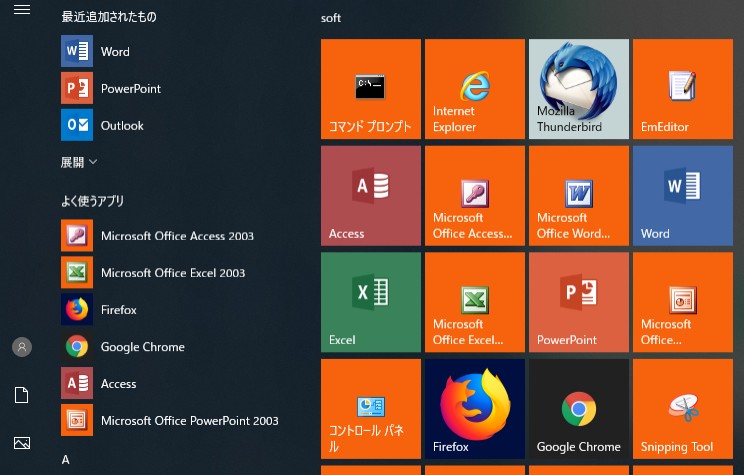The width and height of the screenshot is (744, 475).
Task: Open Pictures icon in the left sidebar
Action: click(22, 443)
